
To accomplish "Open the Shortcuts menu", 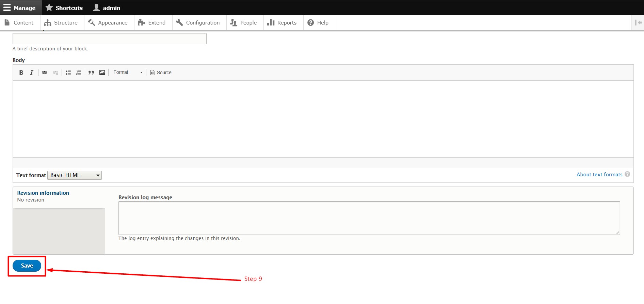I will pos(64,7).
